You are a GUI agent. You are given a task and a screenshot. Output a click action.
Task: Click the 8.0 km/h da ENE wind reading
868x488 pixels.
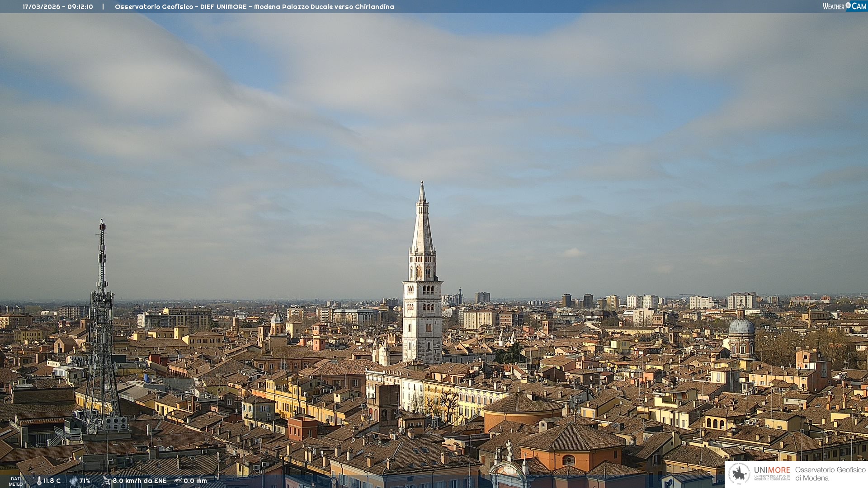tap(140, 481)
